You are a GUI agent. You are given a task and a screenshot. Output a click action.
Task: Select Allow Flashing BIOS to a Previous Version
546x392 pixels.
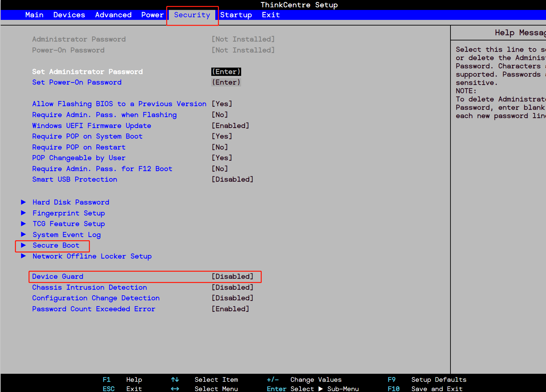click(119, 104)
